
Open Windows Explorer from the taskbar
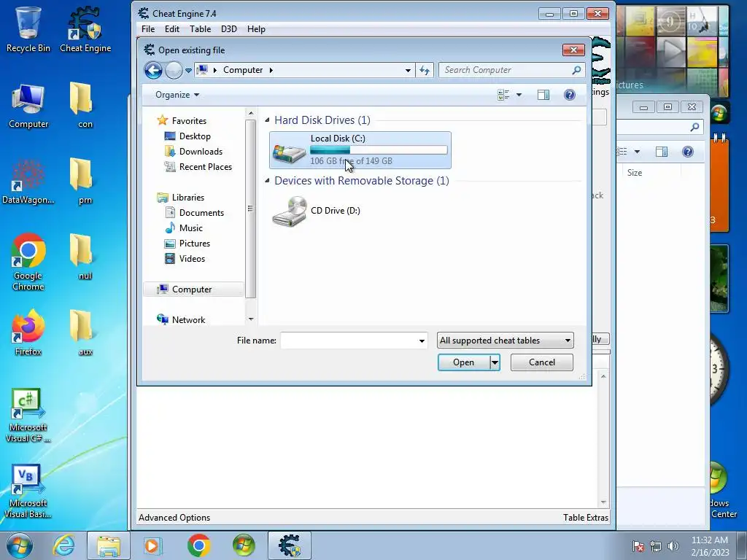click(x=108, y=545)
